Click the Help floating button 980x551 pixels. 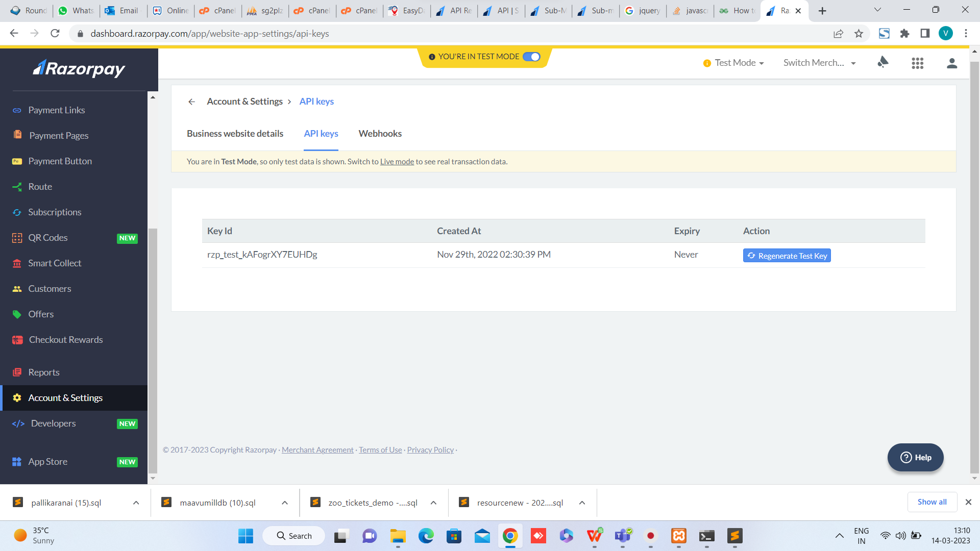click(x=915, y=457)
